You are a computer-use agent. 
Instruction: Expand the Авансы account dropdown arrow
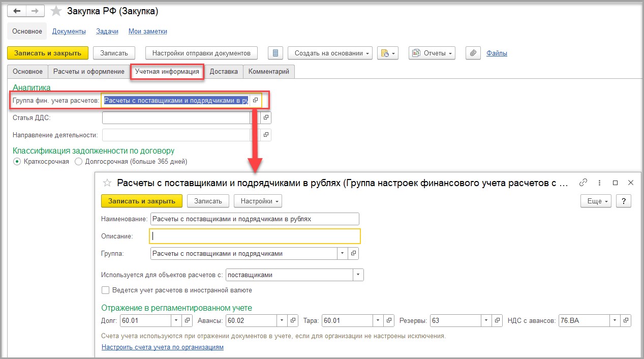tap(283, 320)
